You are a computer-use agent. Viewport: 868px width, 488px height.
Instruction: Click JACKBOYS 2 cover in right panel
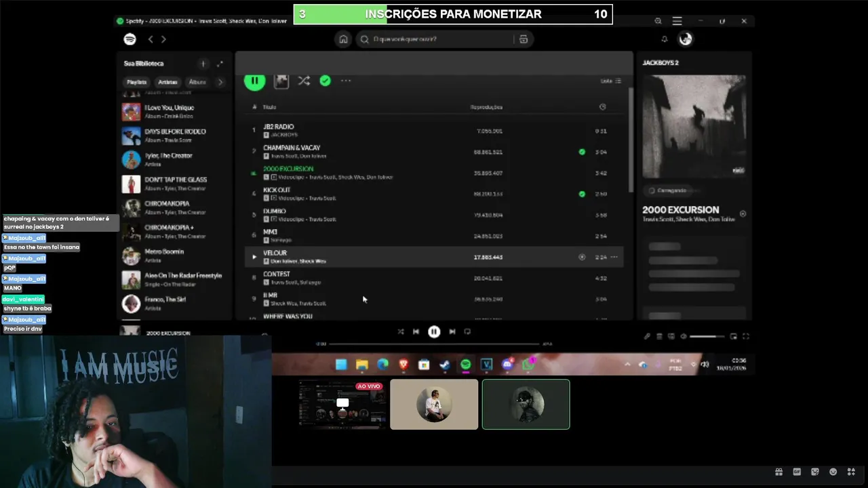[694, 126]
